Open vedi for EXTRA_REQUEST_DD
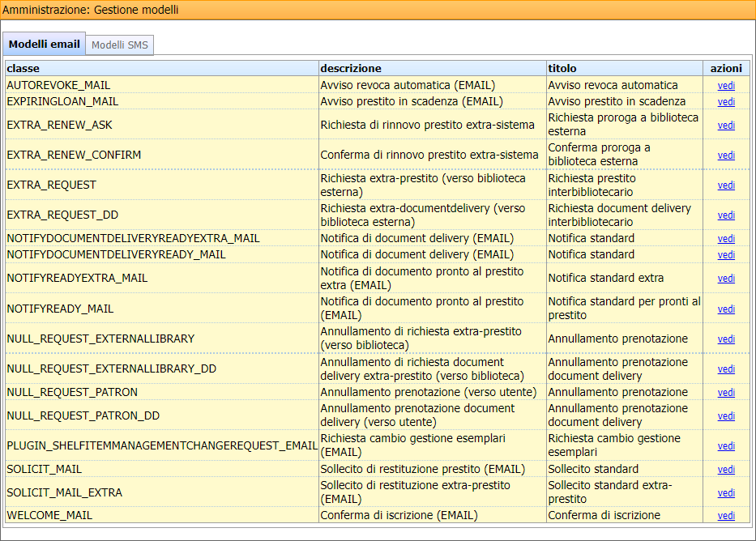The image size is (756, 541). [x=725, y=215]
